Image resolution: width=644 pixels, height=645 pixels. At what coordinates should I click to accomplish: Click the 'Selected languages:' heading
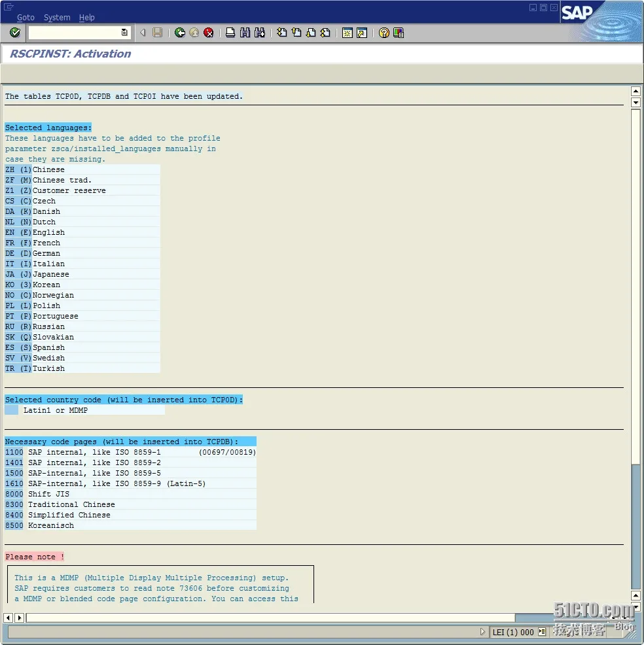tap(48, 128)
